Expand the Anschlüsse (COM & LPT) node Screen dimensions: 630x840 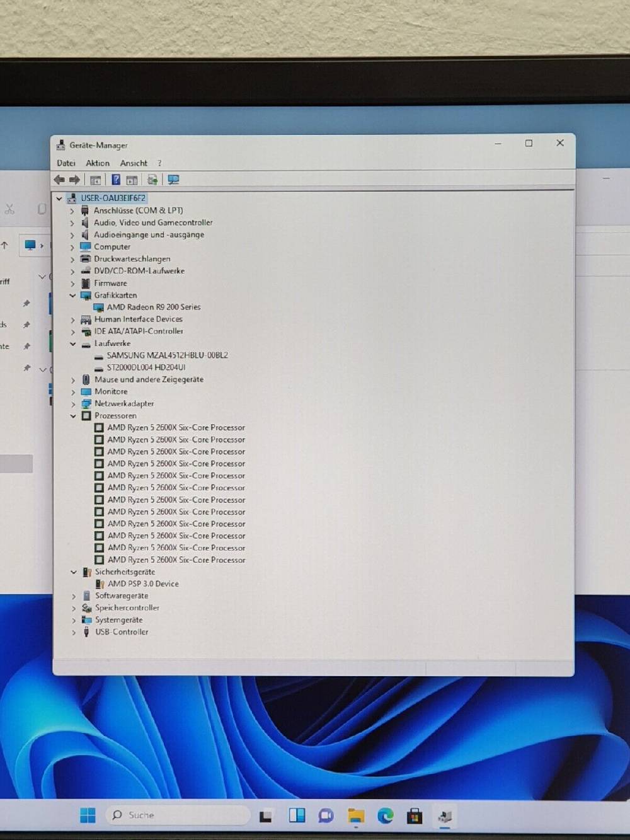(72, 211)
